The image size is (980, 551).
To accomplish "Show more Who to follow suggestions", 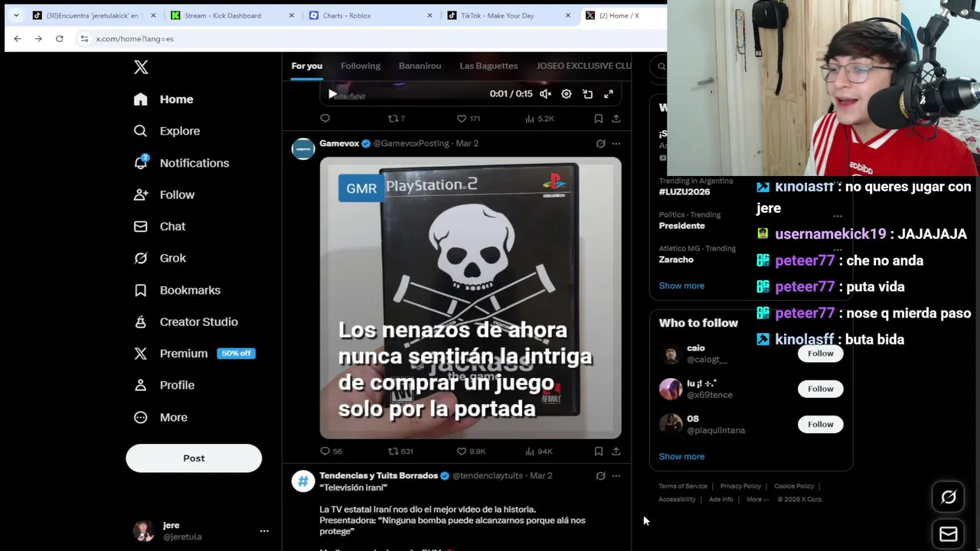I will pyautogui.click(x=681, y=457).
